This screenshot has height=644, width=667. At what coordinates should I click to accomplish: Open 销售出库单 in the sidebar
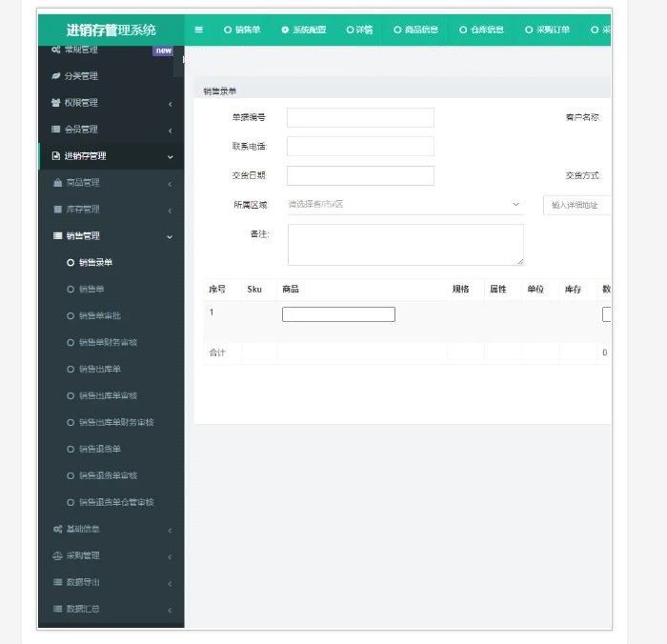click(x=100, y=370)
